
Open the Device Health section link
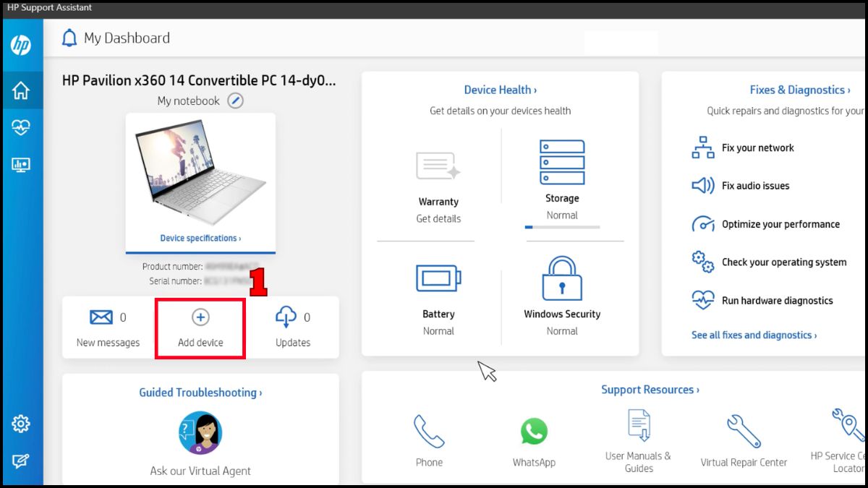click(501, 90)
